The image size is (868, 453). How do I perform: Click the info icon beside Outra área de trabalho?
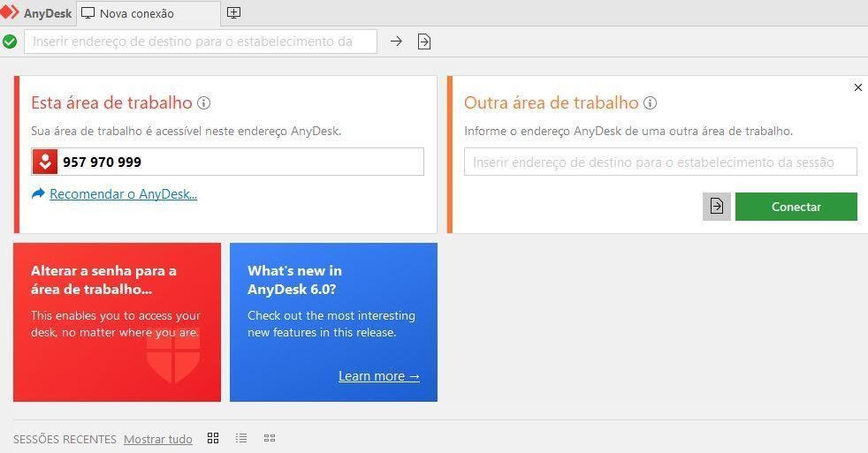651,103
